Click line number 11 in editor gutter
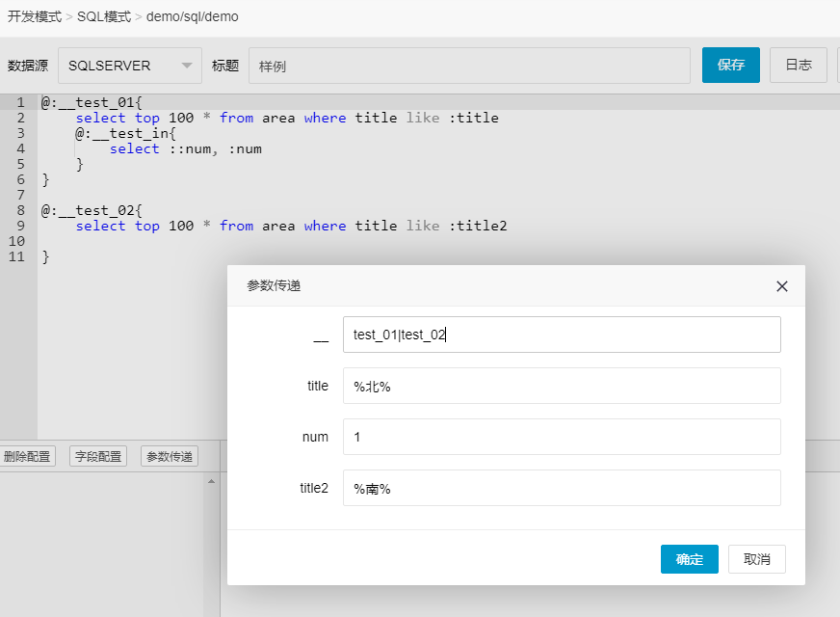 click(16, 256)
